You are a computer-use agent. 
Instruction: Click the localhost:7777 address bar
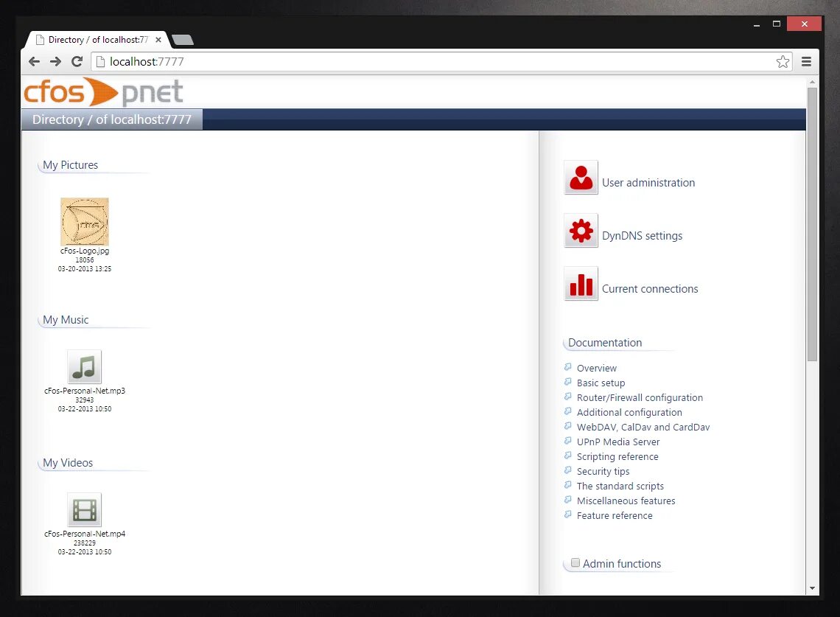point(441,62)
